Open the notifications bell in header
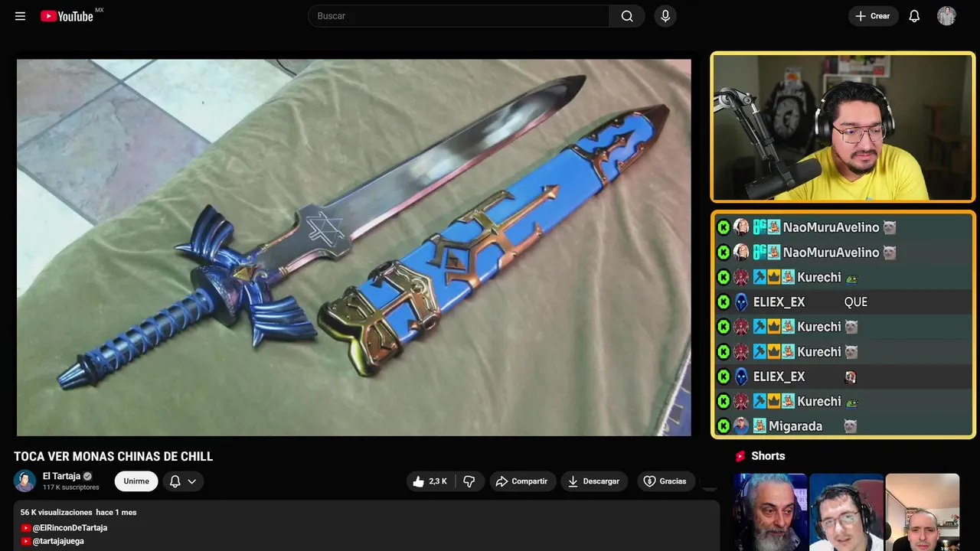 tap(914, 16)
